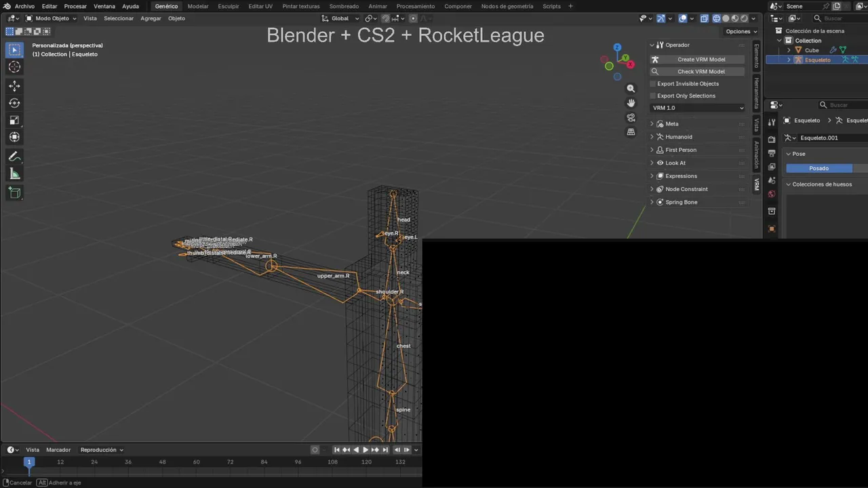Switch to solid viewport shading

(x=726, y=18)
